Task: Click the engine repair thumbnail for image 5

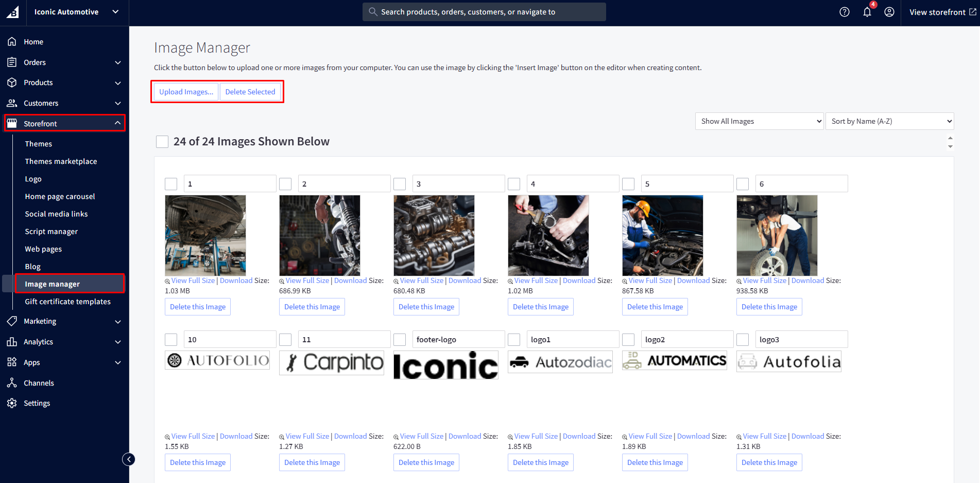Action: [x=662, y=235]
